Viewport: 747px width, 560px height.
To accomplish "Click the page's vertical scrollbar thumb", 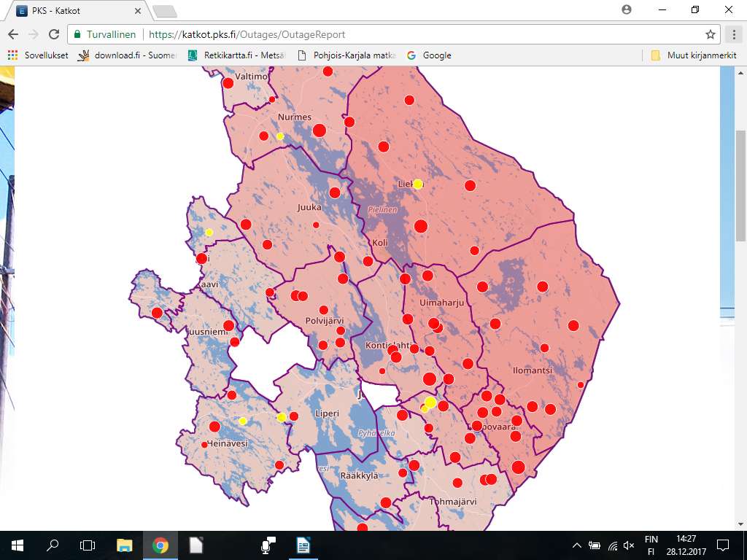I will click(x=741, y=186).
